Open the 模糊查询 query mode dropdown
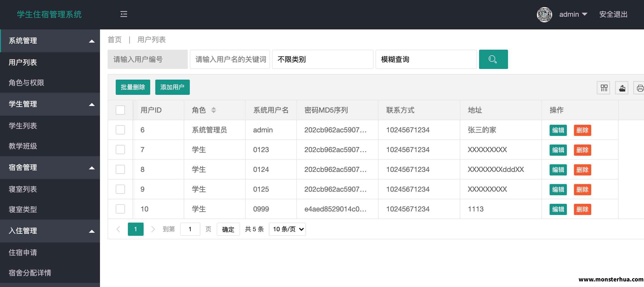 click(x=426, y=59)
